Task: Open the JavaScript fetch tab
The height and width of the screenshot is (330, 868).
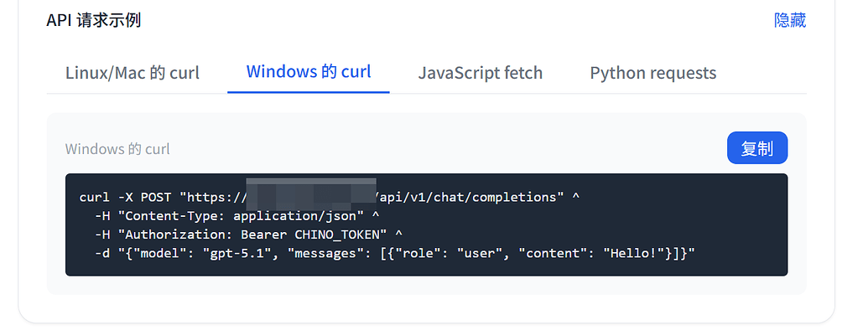Action: click(480, 73)
